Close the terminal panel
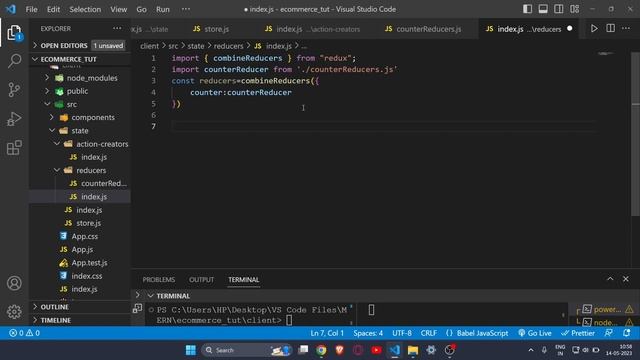The image size is (640, 360). click(626, 279)
